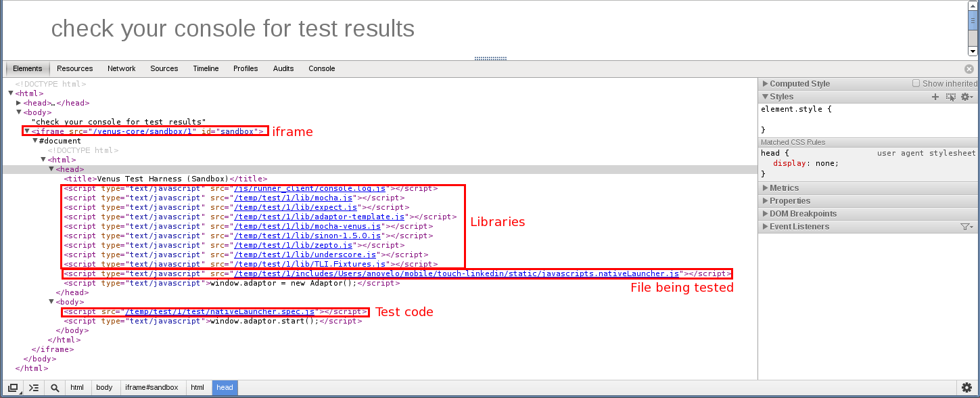
Task: Click the page preview scrollbar down arrow
Action: [973, 51]
